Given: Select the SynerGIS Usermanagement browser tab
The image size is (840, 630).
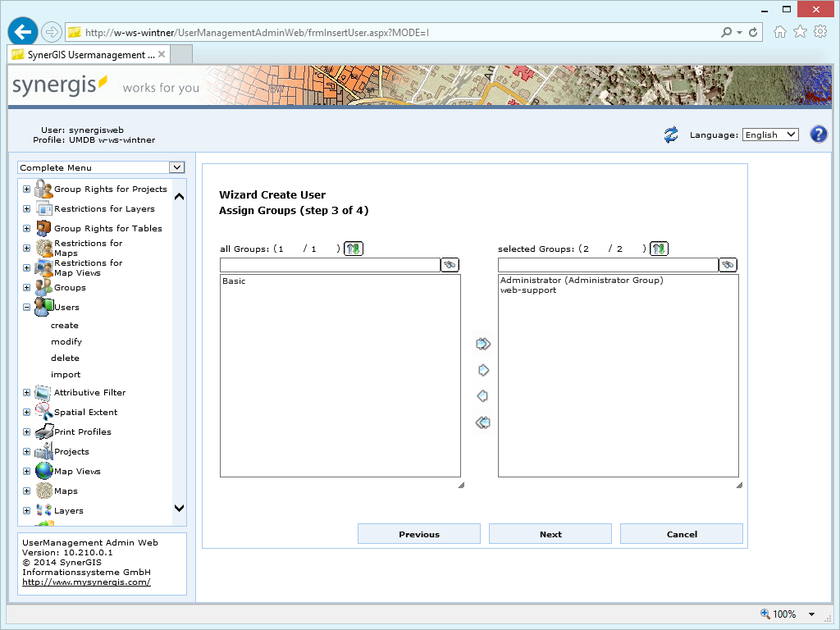Looking at the screenshot, I should [84, 56].
